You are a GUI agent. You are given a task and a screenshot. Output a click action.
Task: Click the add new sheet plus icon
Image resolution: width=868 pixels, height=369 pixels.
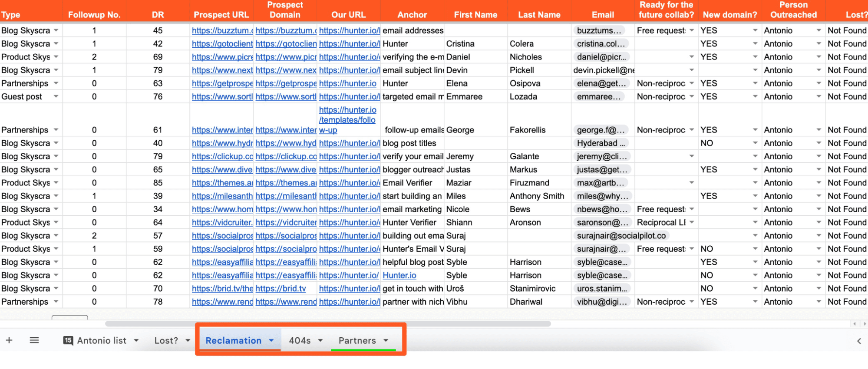pyautogui.click(x=9, y=340)
